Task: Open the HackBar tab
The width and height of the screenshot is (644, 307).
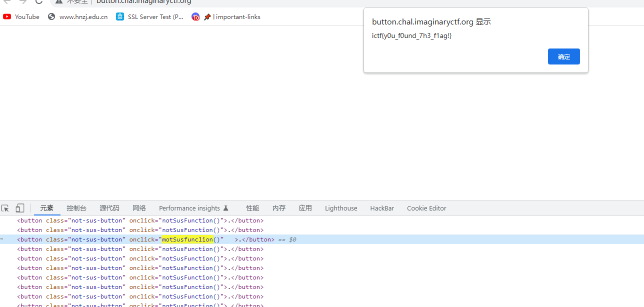Action: tap(382, 208)
